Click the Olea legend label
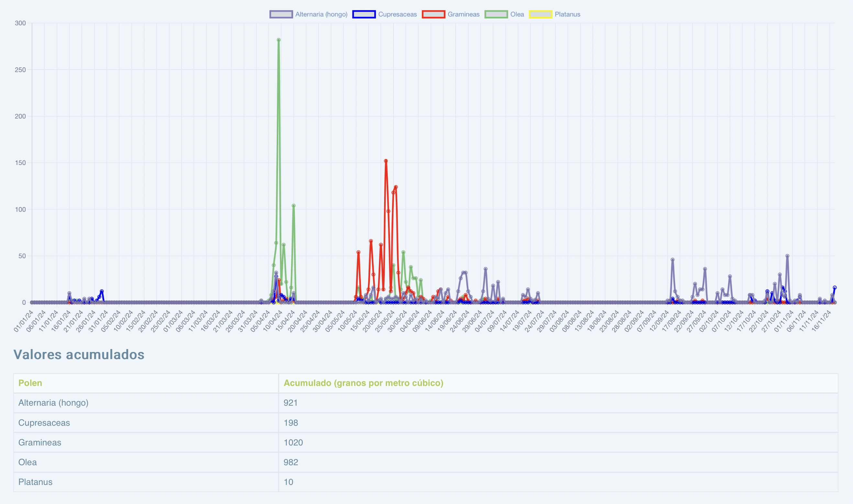The image size is (853, 504). point(517,14)
